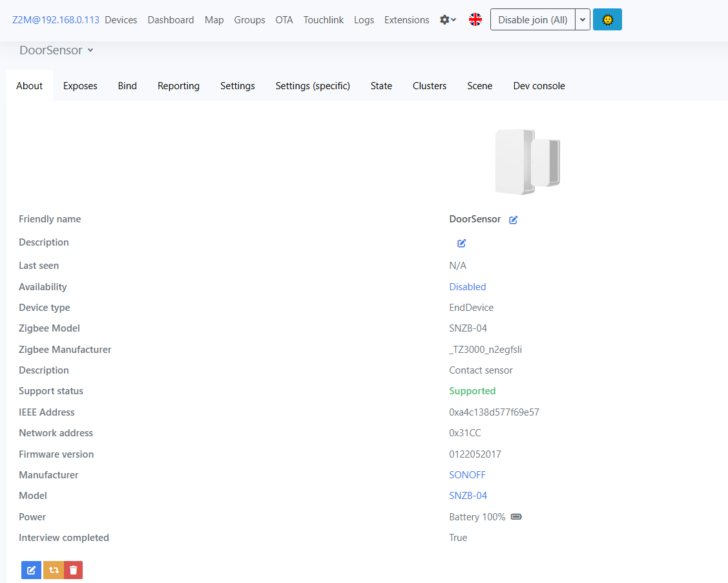Click the Zigbee Model SNZB-04 plain value

point(468,328)
